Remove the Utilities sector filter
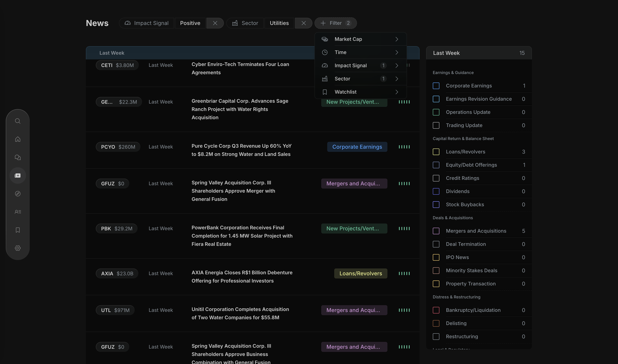The height and width of the screenshot is (364, 618). click(x=304, y=23)
